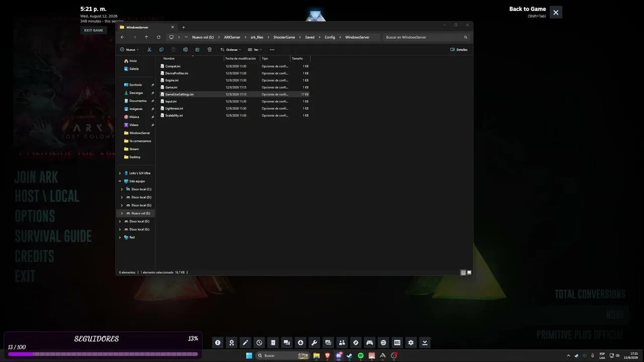
Task: Collapse the overlay toolbar with the down-arrow icon
Action: click(425, 343)
